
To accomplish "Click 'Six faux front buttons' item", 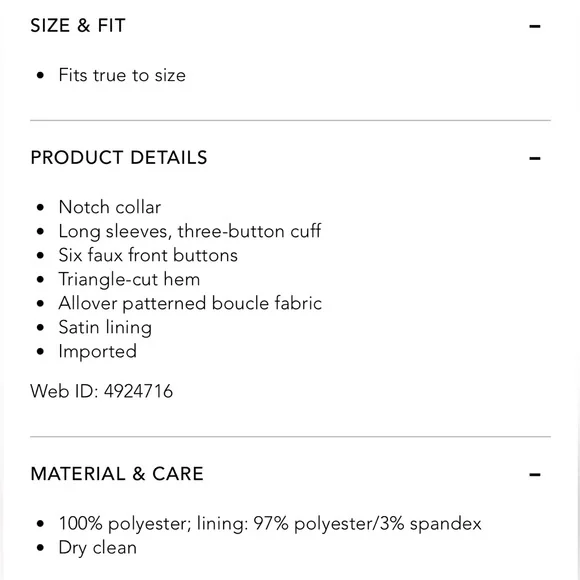I will [x=148, y=255].
